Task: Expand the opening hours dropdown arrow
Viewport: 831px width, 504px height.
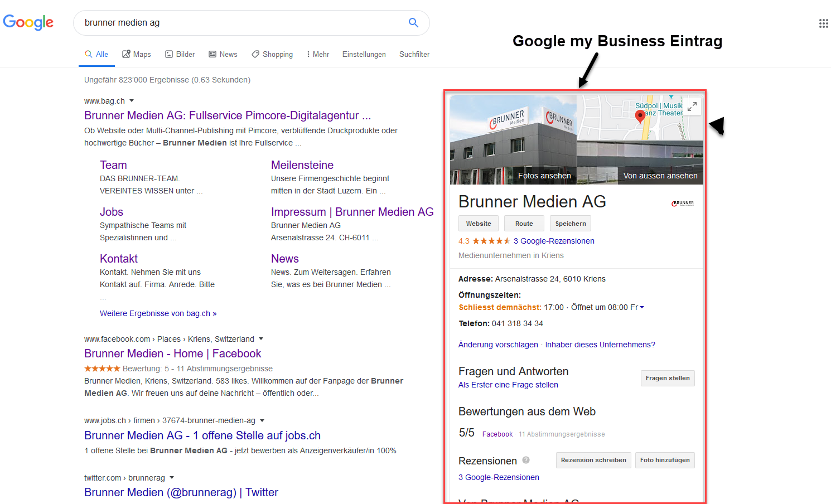Action: click(642, 307)
